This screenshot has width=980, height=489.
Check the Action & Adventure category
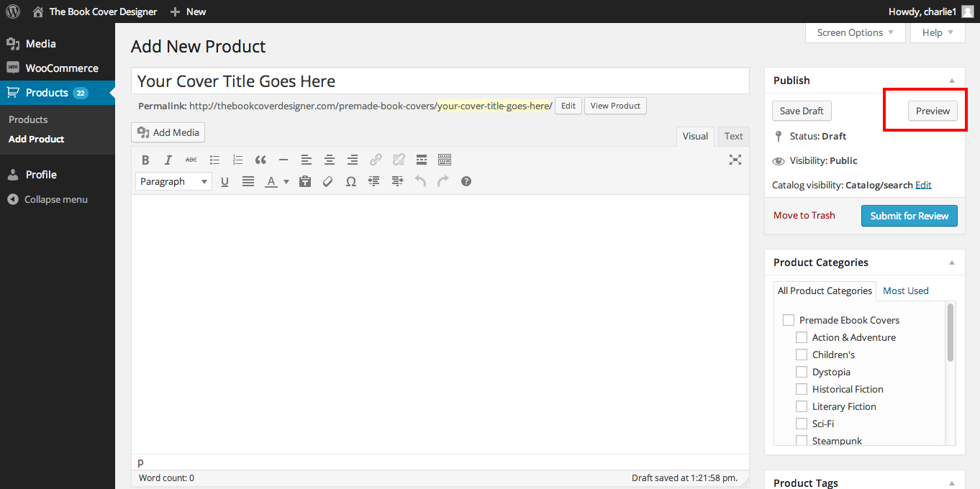[802, 337]
